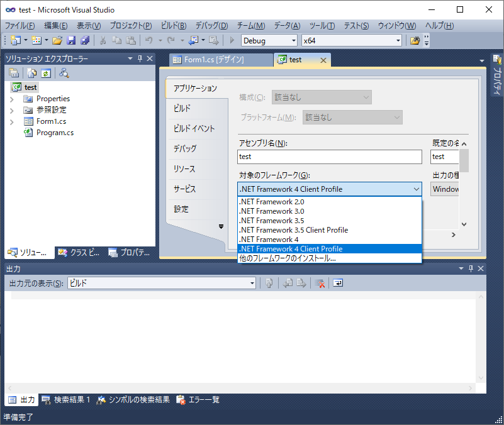Screen dimensions: 504x425
Task: Open the プロジェクト menu
Action: coord(131,25)
